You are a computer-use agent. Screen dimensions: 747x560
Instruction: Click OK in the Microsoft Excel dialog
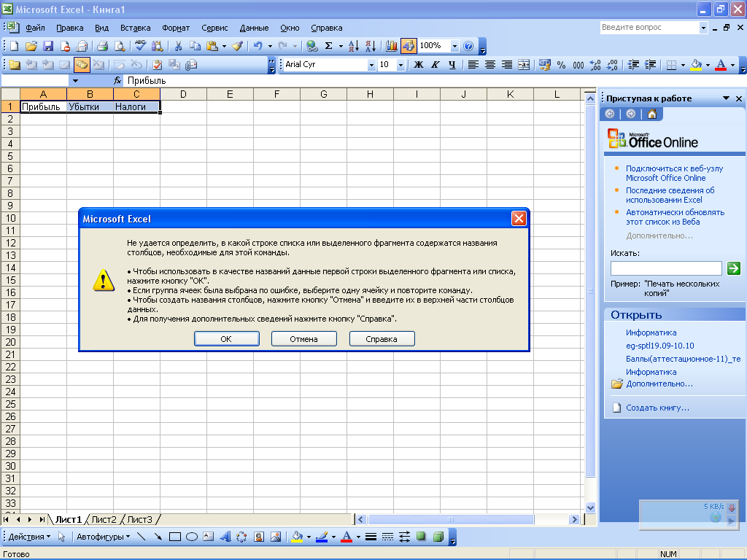coord(226,338)
